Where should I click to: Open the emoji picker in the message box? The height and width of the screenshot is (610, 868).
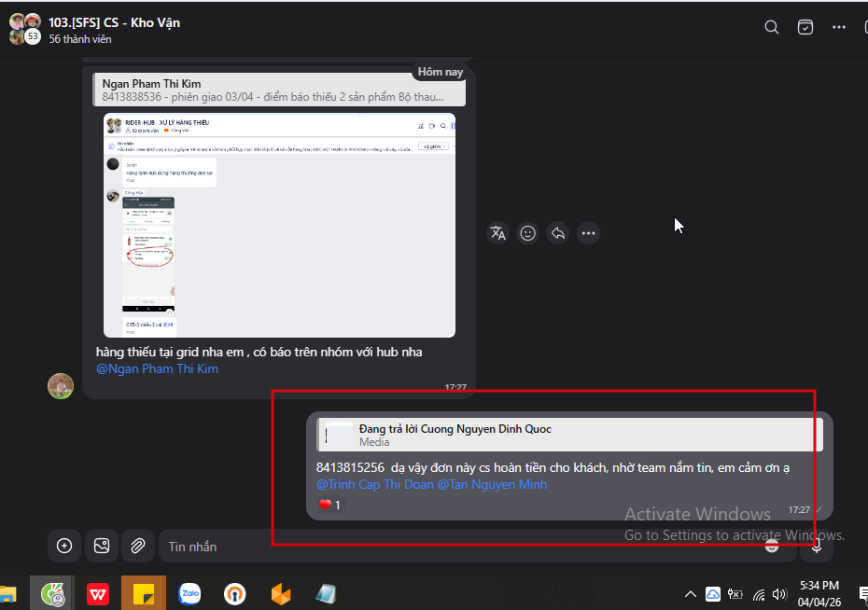pyautogui.click(x=772, y=547)
